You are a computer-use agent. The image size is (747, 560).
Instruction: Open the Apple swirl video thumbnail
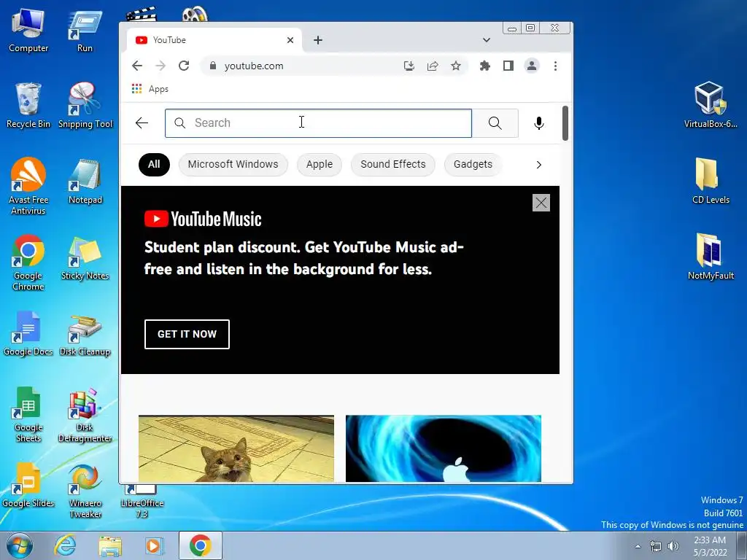(444, 448)
